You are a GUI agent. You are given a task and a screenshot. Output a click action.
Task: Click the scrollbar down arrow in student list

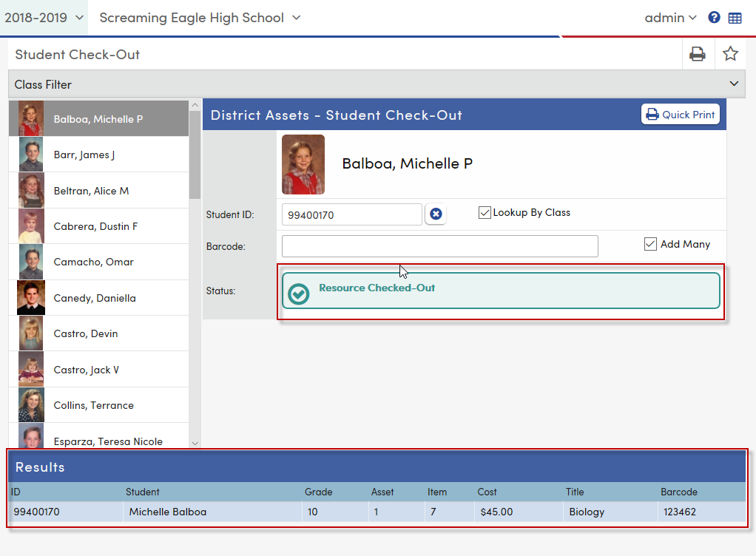[x=195, y=443]
